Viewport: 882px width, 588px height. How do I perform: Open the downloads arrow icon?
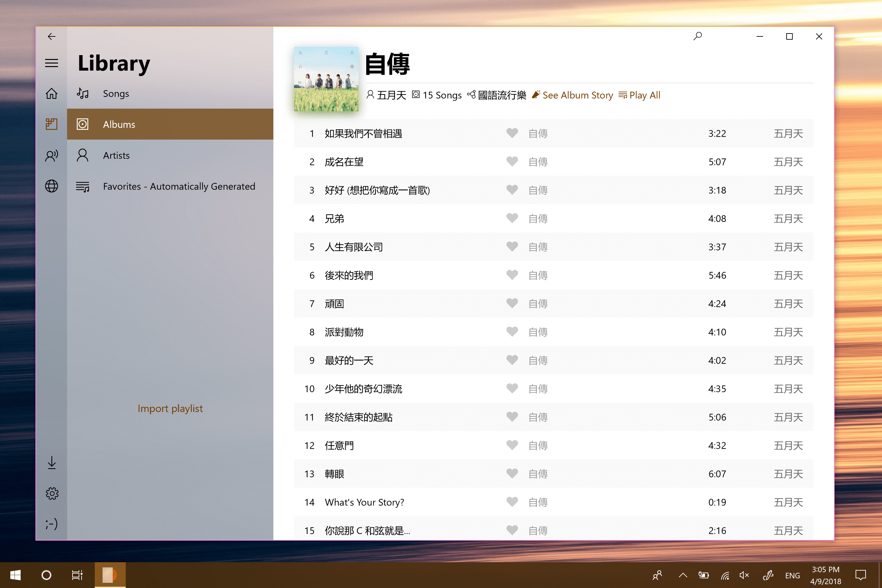52,462
